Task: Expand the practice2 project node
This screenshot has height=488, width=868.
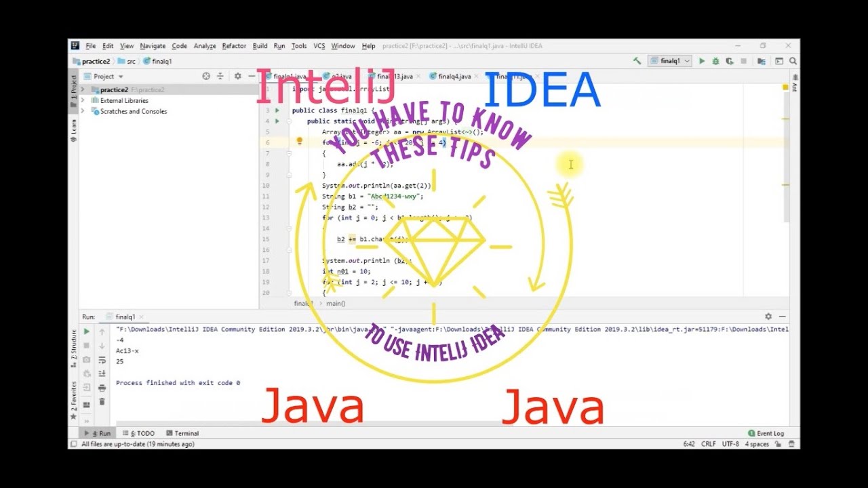Action: [83, 89]
